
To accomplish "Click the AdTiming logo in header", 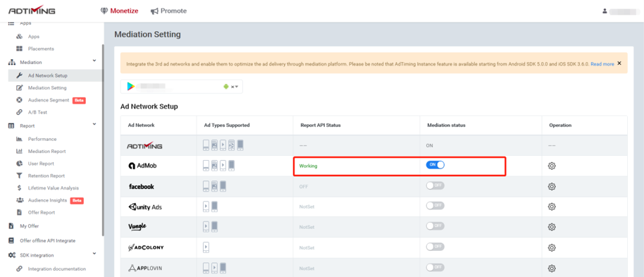I will (32, 11).
